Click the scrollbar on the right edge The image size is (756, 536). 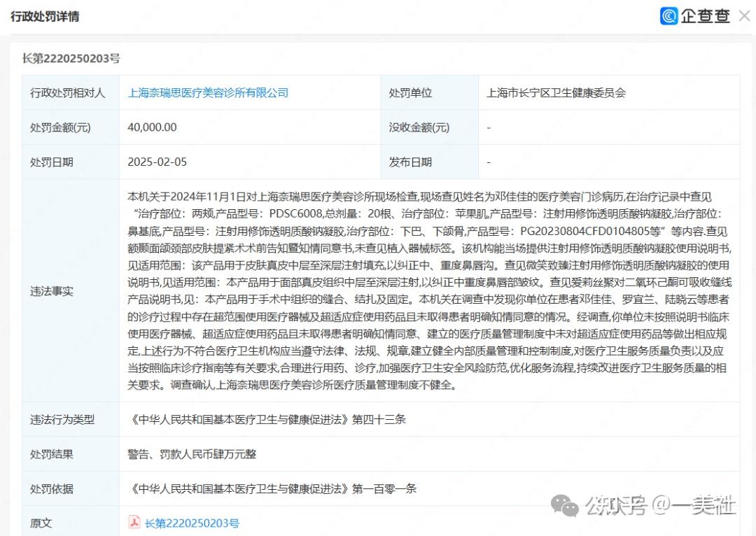coord(752,280)
